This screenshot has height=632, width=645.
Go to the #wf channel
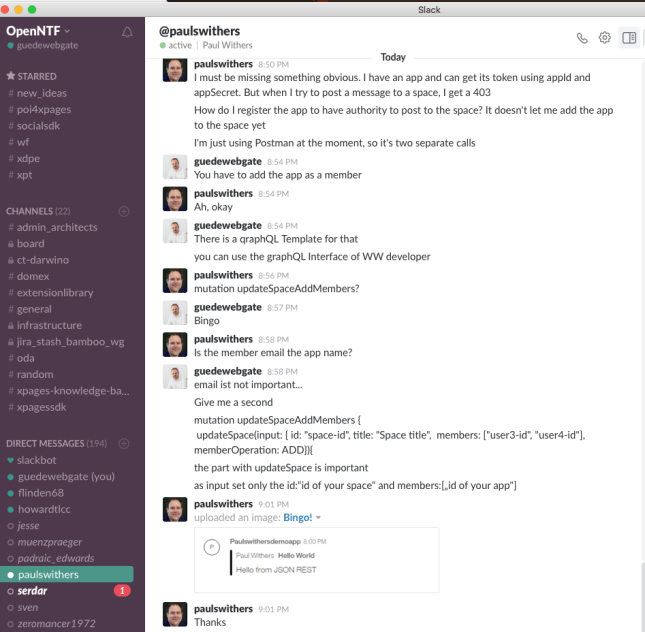point(19,142)
